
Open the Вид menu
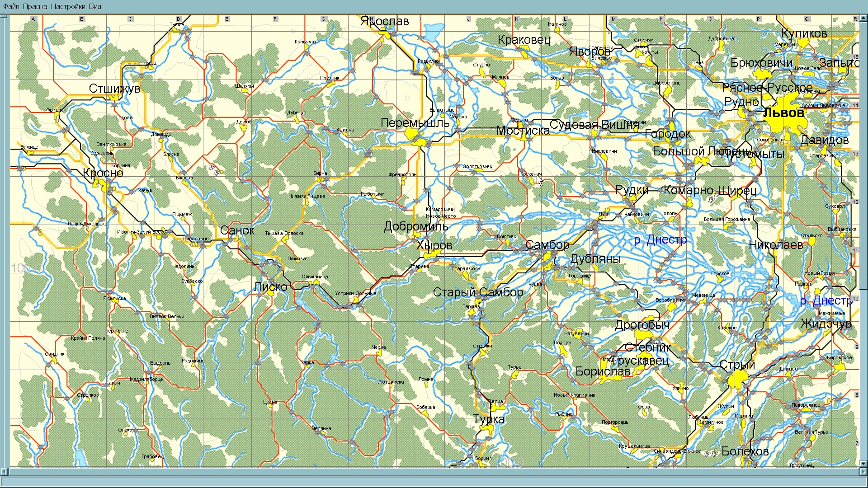coord(95,6)
